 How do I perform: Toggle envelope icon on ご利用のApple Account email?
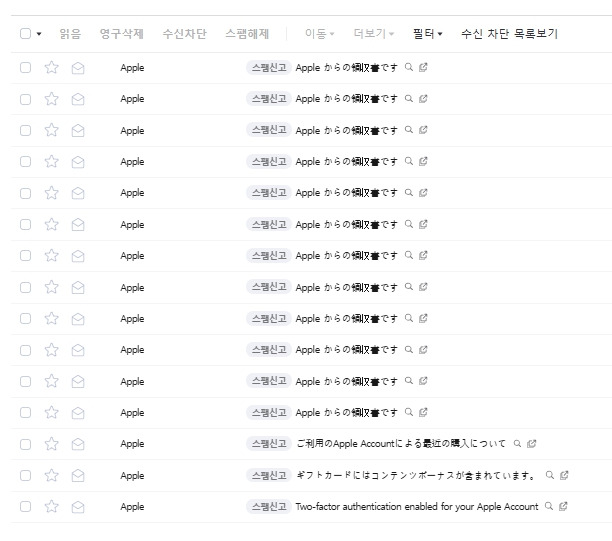point(78,444)
